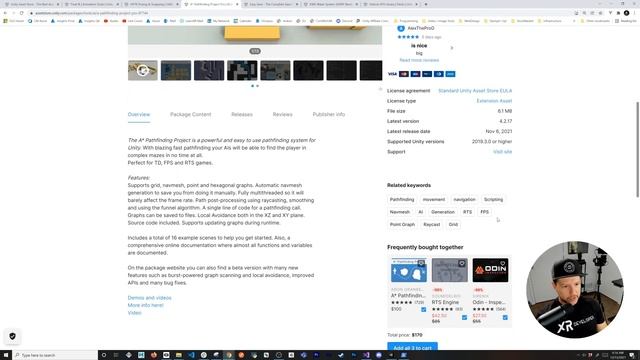
Task: Open the RTS Engine product image
Action: [x=449, y=270]
